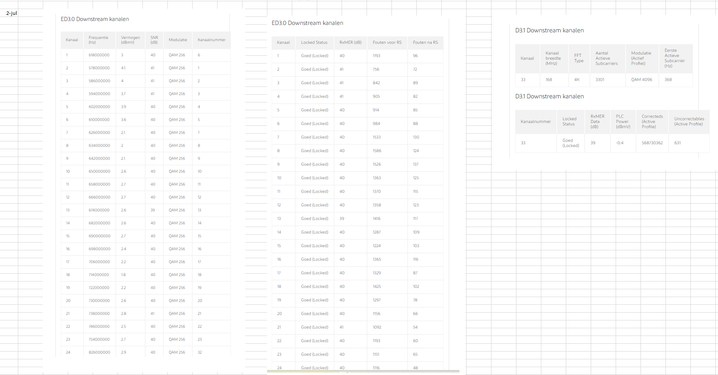
Task: Click the uncorrectables value 631
Action: [x=678, y=143]
